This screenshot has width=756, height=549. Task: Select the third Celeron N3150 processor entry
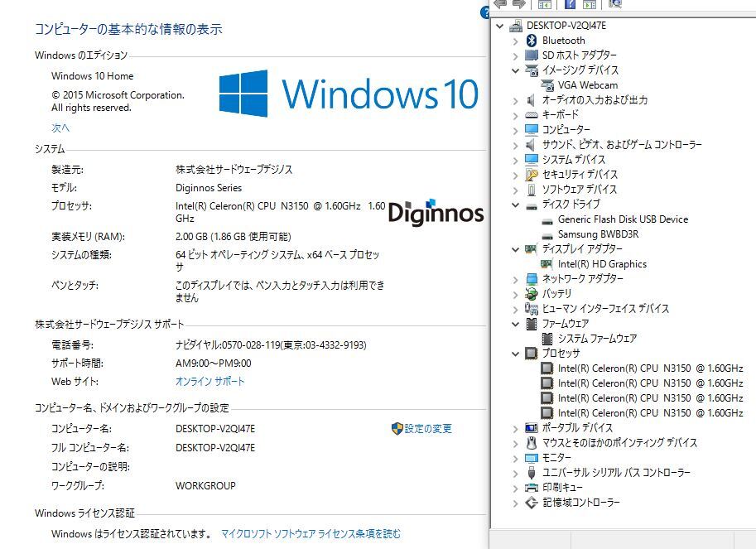pyautogui.click(x=650, y=398)
